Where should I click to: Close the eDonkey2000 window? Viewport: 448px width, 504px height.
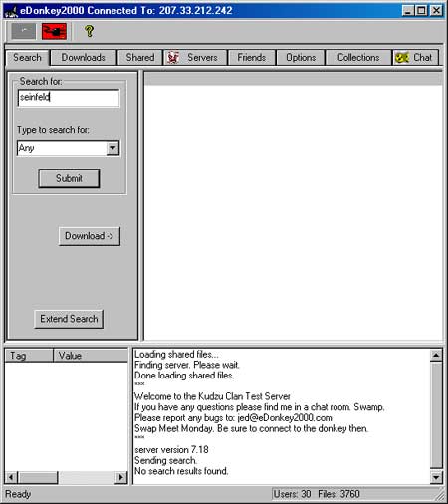pyautogui.click(x=436, y=11)
